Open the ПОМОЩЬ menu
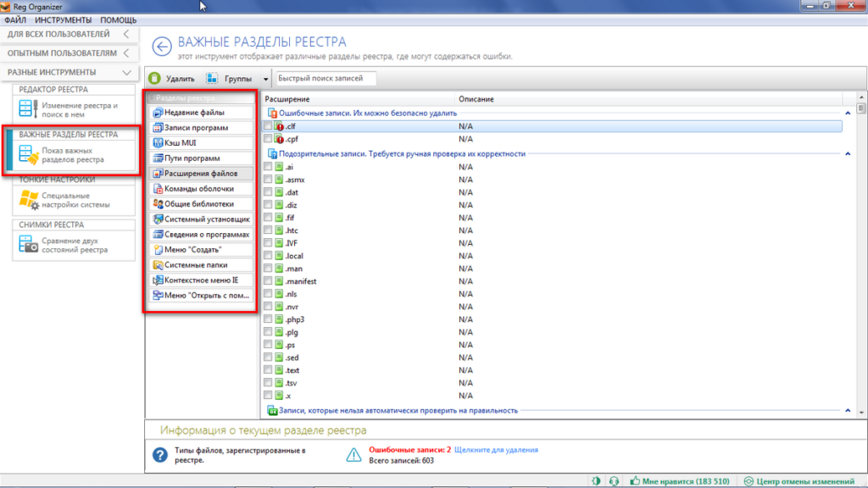This screenshot has height=488, width=868. click(118, 19)
